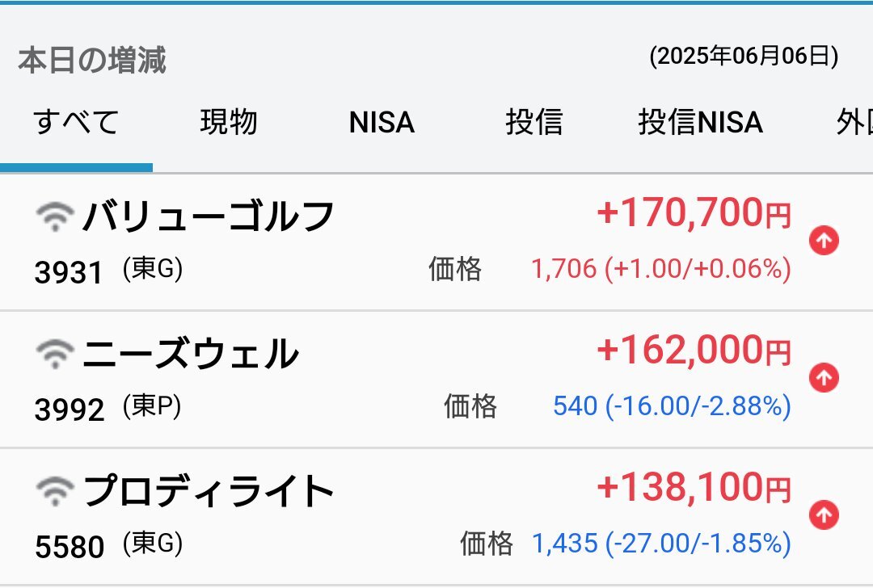Open the 投信 tab
873x588 pixels.
pos(534,123)
